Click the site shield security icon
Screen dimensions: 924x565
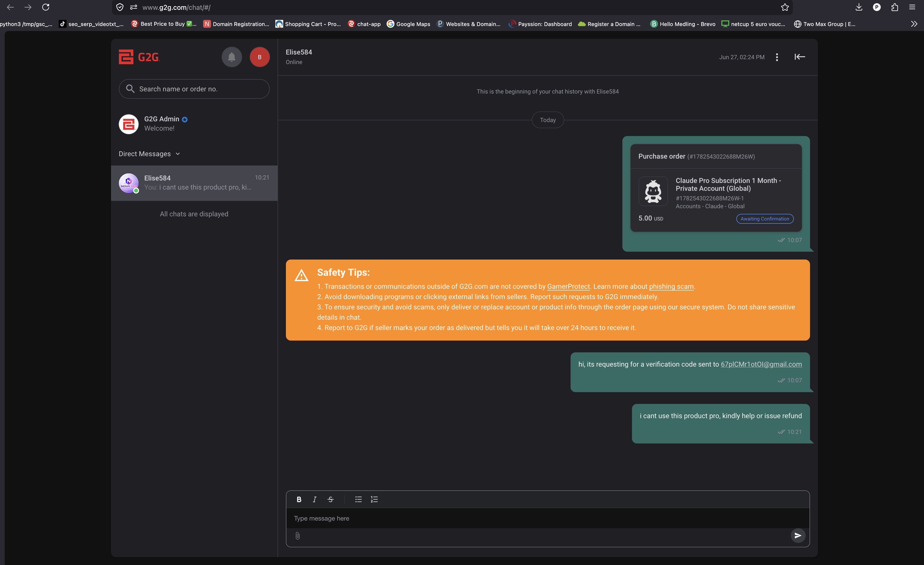pyautogui.click(x=120, y=7)
